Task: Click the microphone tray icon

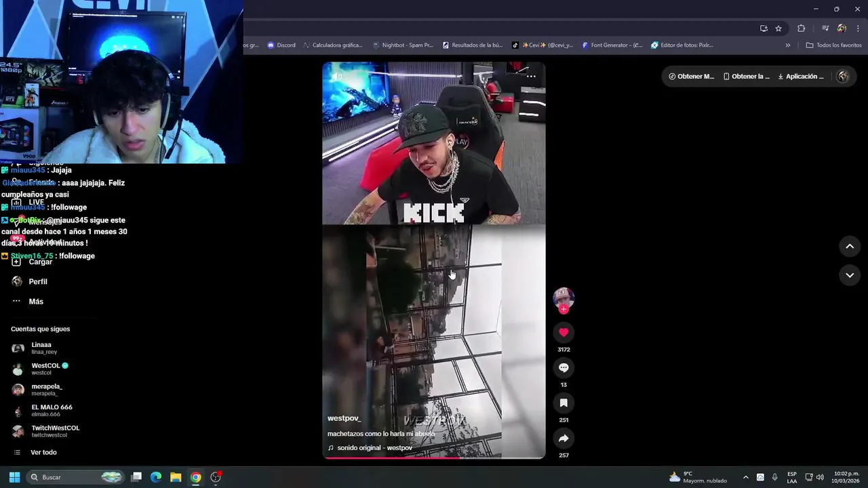Action: pos(775,477)
